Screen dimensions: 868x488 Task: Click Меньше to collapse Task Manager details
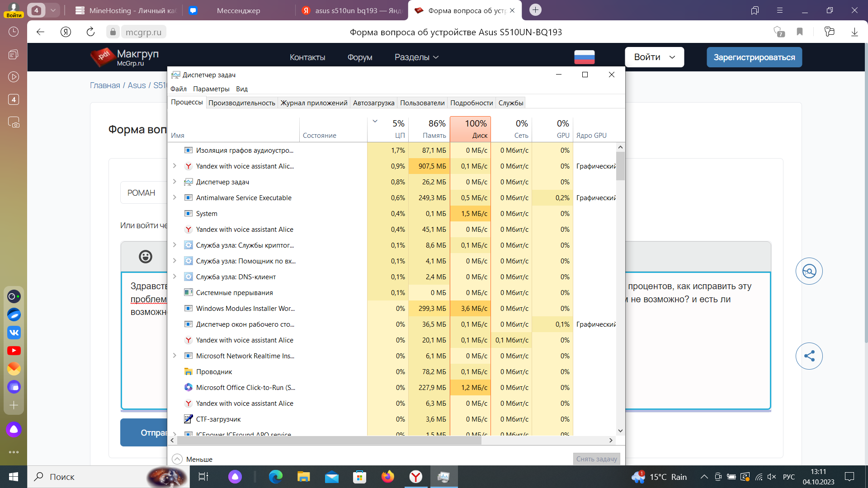click(192, 459)
